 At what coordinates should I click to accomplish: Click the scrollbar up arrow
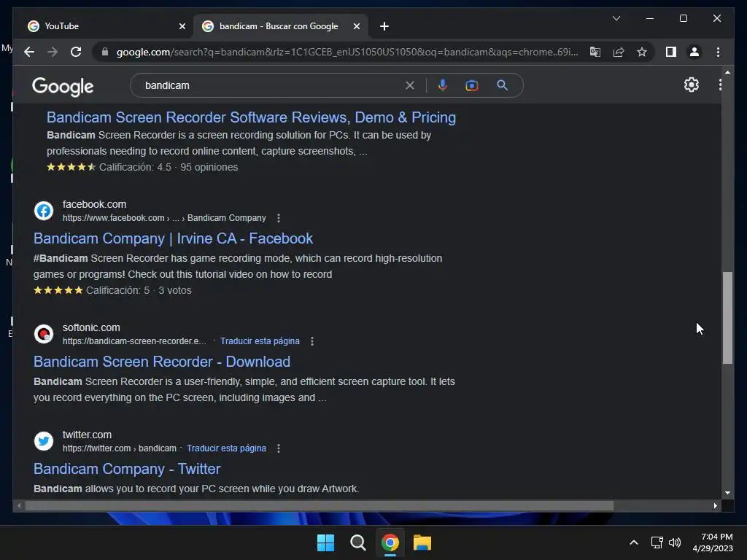tap(727, 72)
